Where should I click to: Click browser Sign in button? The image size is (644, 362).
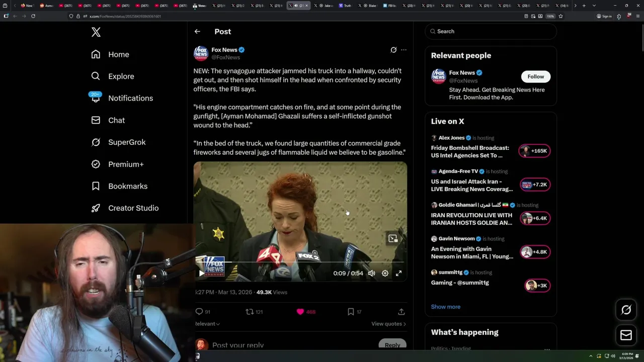[x=604, y=16]
